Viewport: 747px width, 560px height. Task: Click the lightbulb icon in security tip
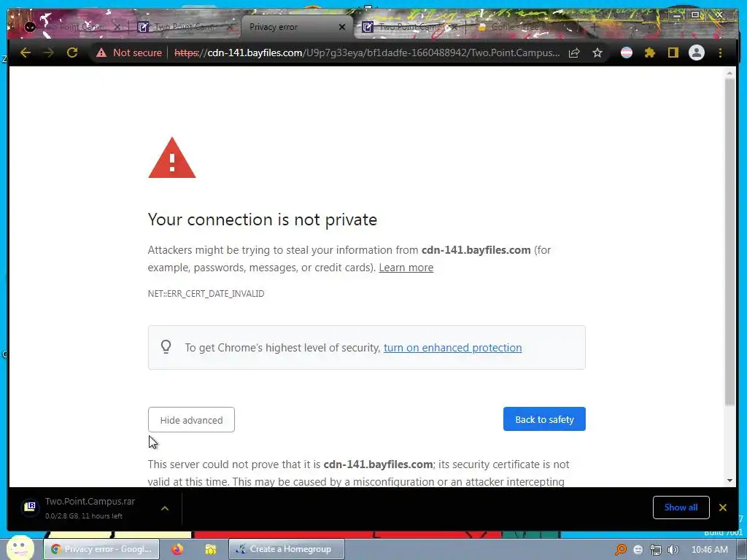point(166,346)
